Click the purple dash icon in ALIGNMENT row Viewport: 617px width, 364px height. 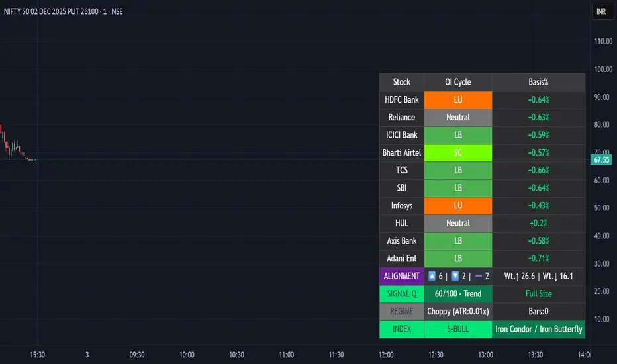coord(479,276)
